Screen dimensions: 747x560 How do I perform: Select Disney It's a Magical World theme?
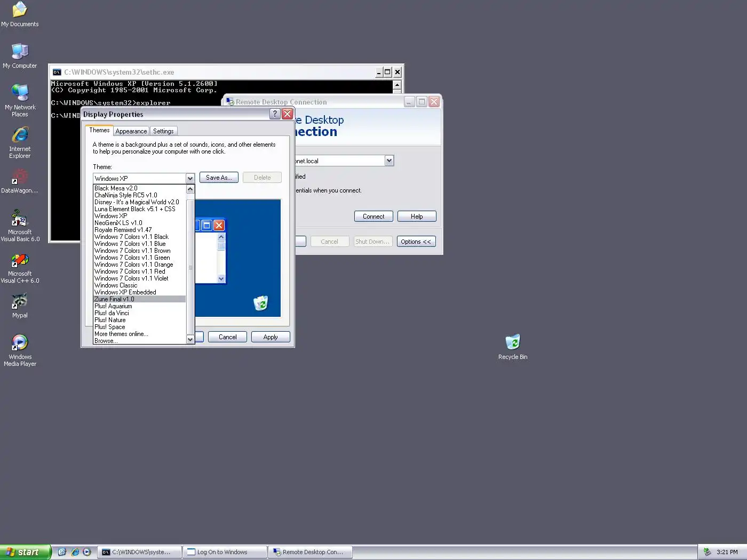139,202
